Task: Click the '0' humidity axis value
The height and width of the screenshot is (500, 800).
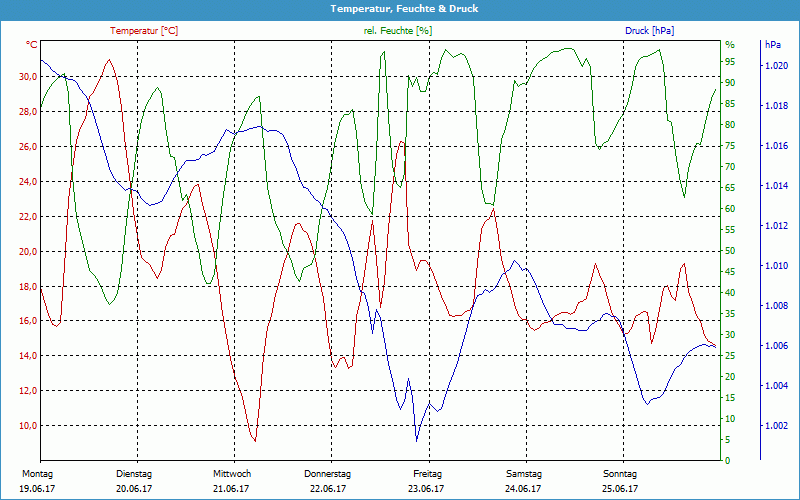Action: click(x=728, y=461)
